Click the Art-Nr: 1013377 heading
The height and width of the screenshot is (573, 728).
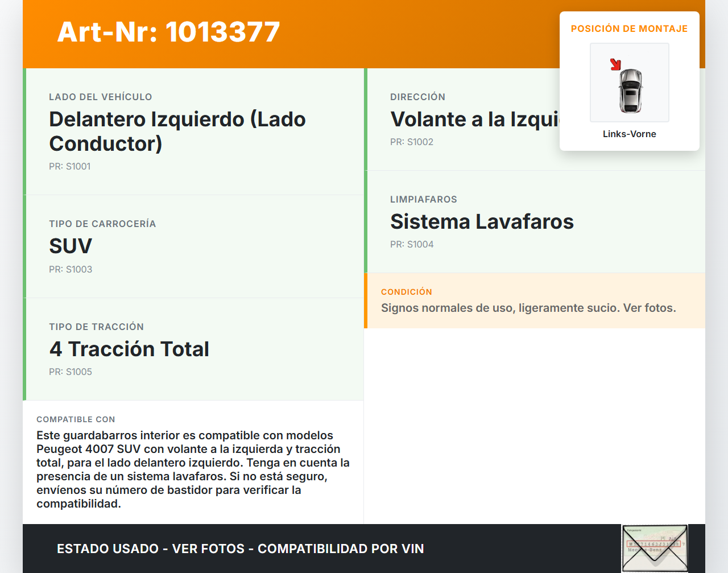[168, 32]
